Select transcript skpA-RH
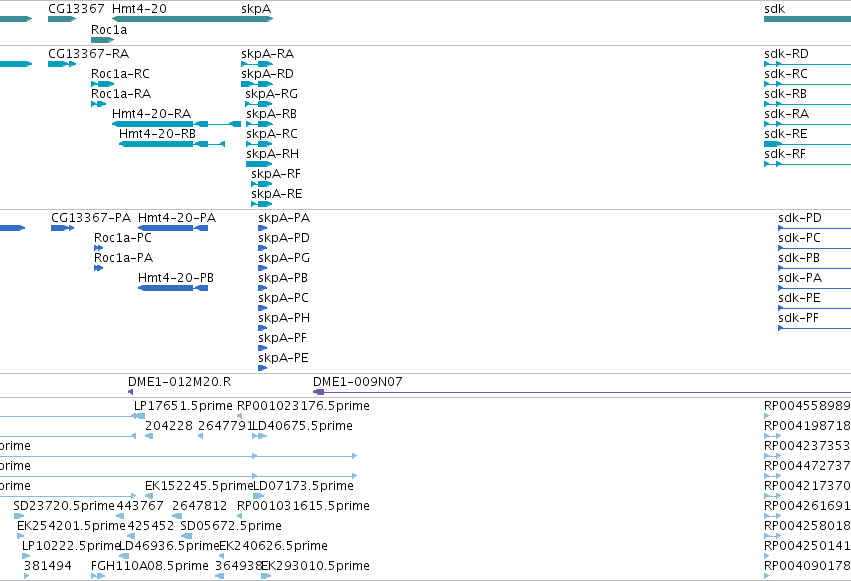The image size is (851, 581). pos(272,154)
